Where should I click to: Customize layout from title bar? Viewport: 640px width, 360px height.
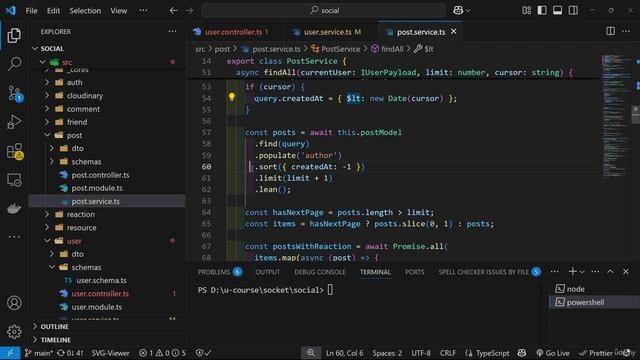pyautogui.click(x=527, y=10)
